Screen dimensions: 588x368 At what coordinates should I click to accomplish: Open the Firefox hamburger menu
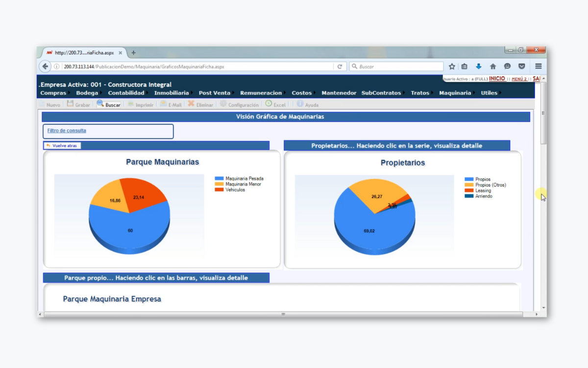coord(539,67)
